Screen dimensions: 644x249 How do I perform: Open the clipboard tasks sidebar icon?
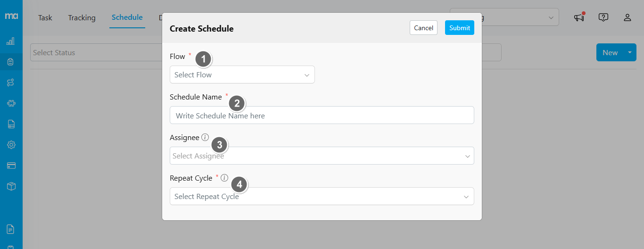pos(11,62)
